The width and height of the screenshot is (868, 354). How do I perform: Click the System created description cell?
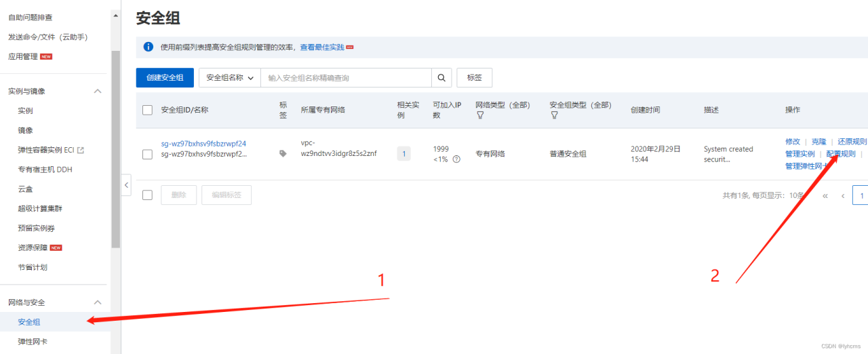[728, 154]
